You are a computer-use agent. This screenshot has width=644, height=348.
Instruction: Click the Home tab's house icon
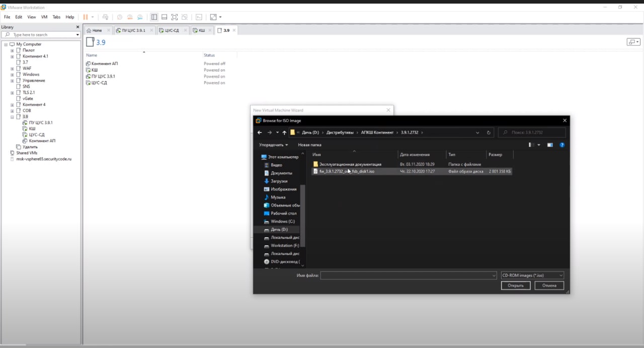coord(89,31)
